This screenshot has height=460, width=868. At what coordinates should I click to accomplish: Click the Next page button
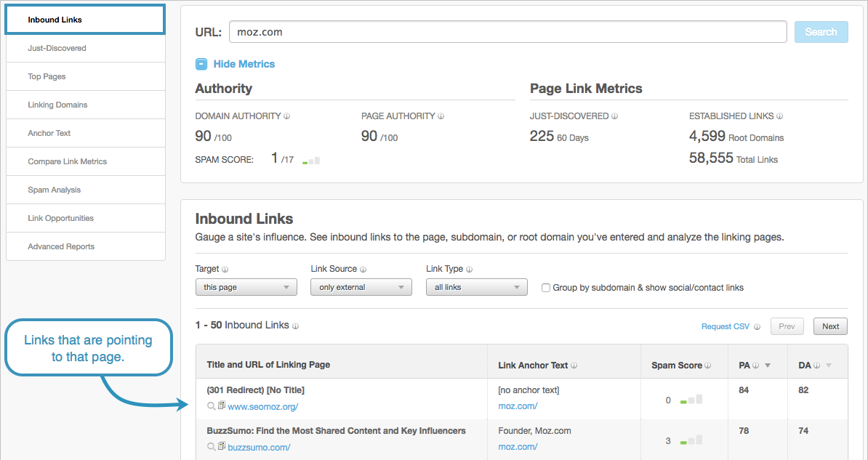coord(830,326)
